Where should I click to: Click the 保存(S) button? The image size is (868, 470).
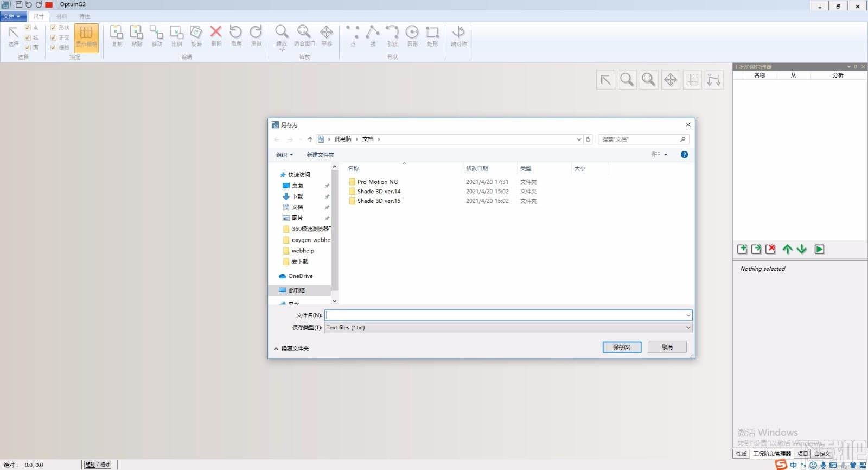click(x=622, y=347)
